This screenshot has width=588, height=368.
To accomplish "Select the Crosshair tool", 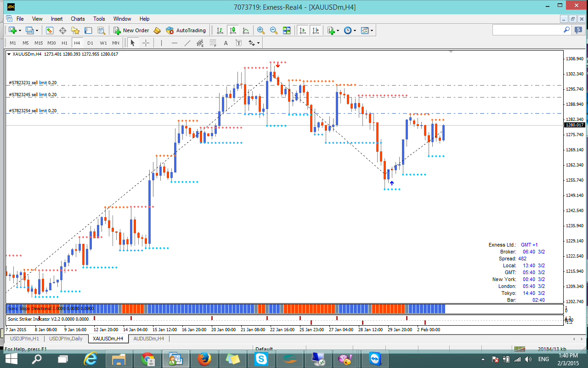I will [146, 43].
